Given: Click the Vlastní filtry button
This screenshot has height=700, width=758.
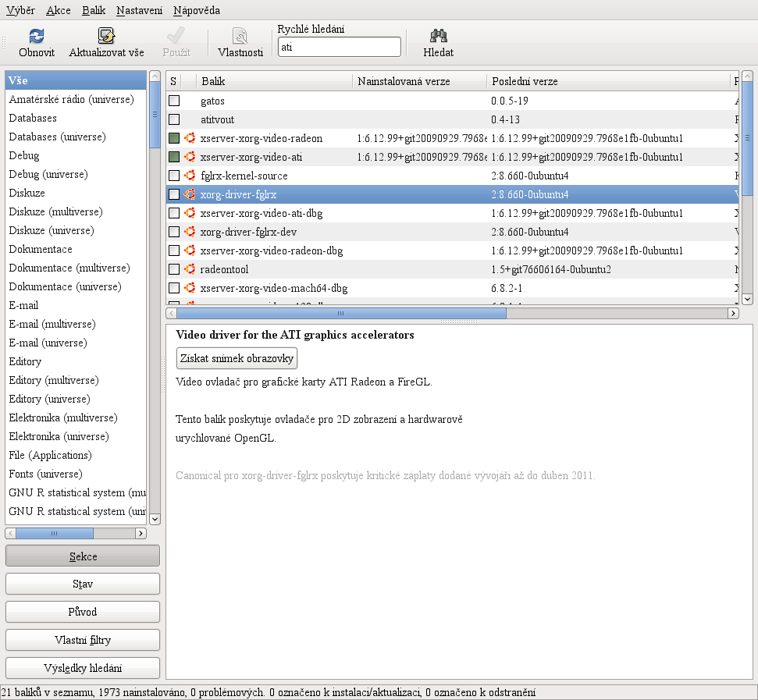Looking at the screenshot, I should point(83,640).
